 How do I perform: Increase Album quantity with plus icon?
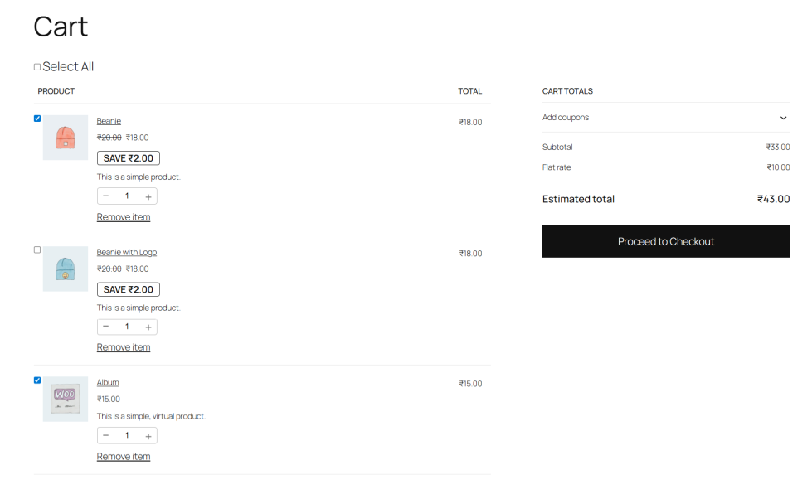[148, 436]
